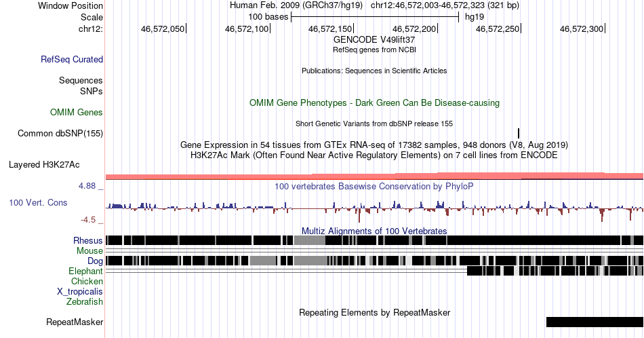Select the Elephant alignment row label

[85, 271]
